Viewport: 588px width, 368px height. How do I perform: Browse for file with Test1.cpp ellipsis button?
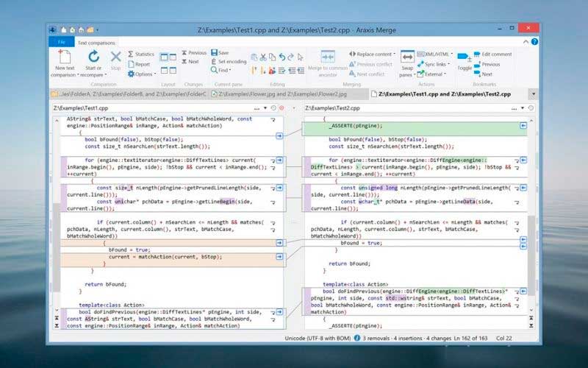(257, 108)
